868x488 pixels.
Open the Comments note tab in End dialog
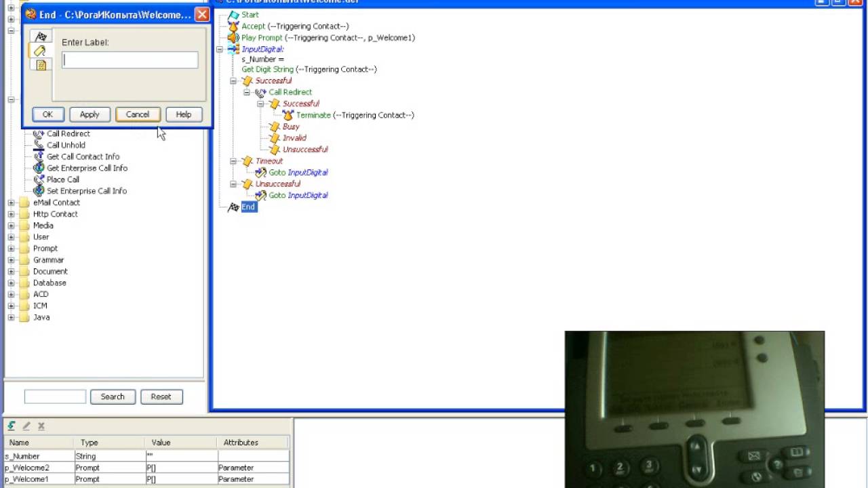[41, 65]
